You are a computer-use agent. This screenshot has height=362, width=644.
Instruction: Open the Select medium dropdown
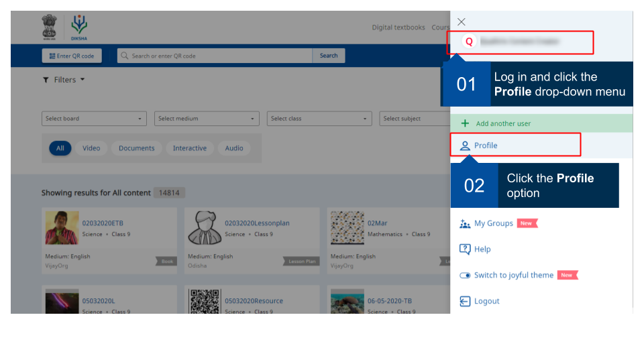tap(207, 119)
